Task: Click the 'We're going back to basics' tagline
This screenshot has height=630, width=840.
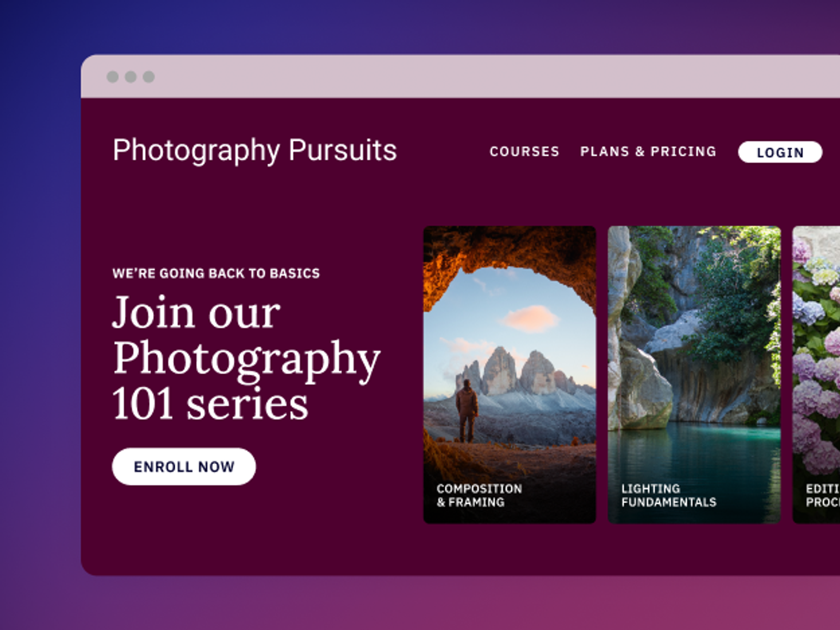Action: pyautogui.click(x=216, y=274)
